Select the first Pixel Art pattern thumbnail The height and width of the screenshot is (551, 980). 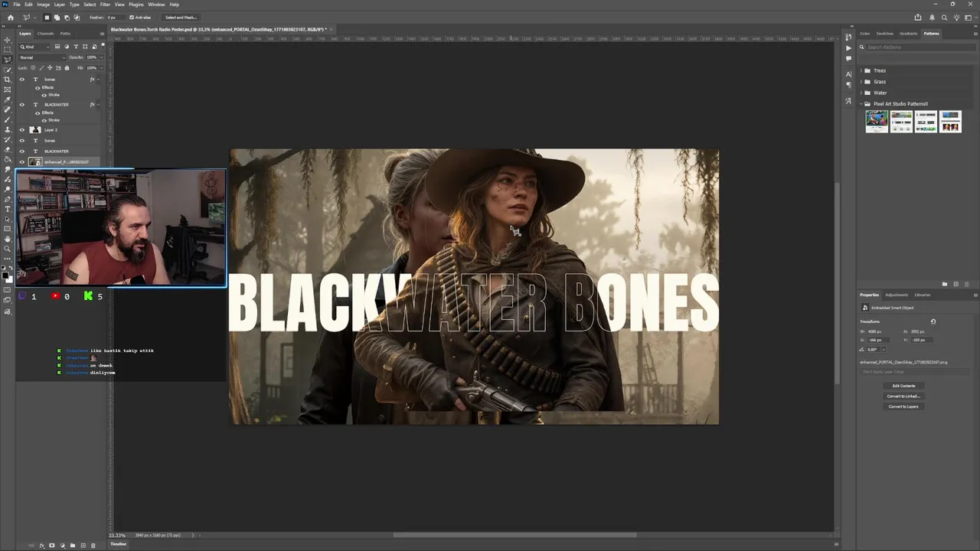[877, 122]
